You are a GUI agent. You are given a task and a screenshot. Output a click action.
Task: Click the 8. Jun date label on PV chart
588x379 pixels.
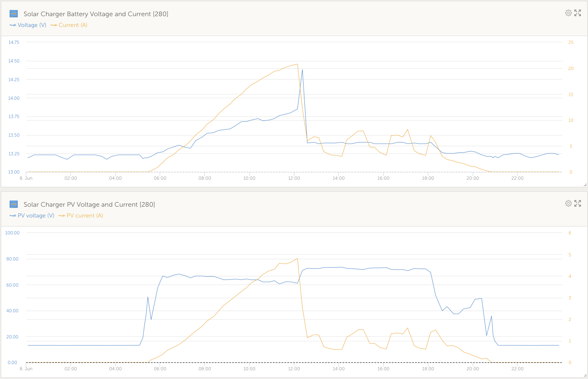[x=26, y=369]
